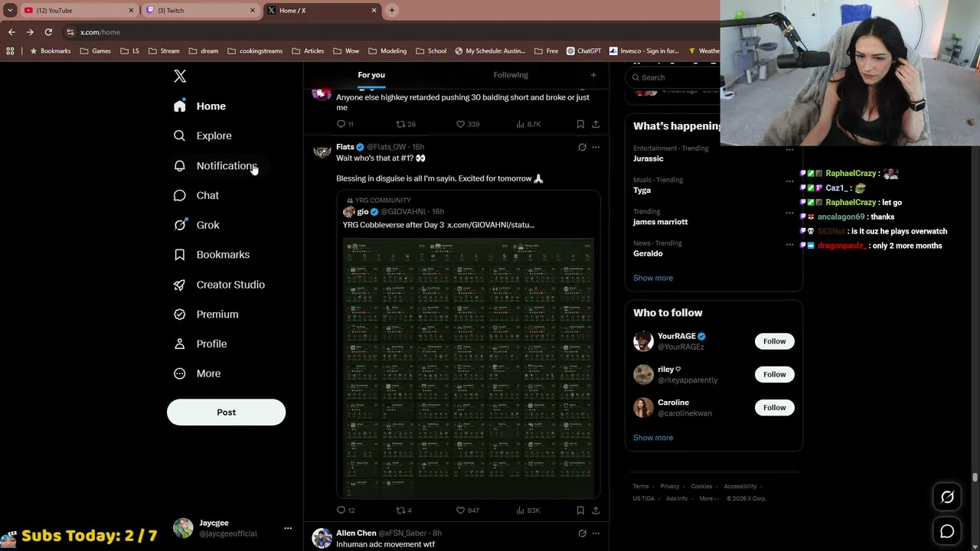Open the Jurassic trending topic
980x551 pixels.
pyautogui.click(x=648, y=158)
